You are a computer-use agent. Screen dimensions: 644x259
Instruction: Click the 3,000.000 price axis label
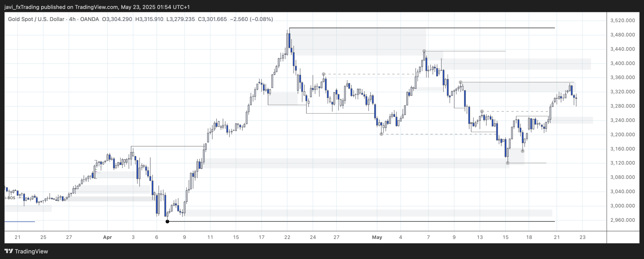point(623,206)
